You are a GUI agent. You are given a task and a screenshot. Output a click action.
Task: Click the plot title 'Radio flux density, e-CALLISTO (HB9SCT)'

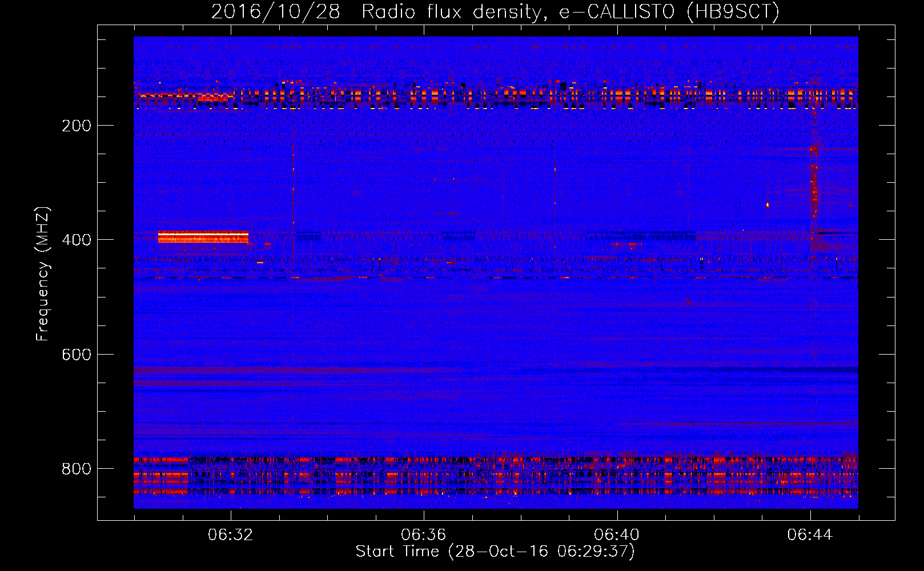(x=570, y=11)
